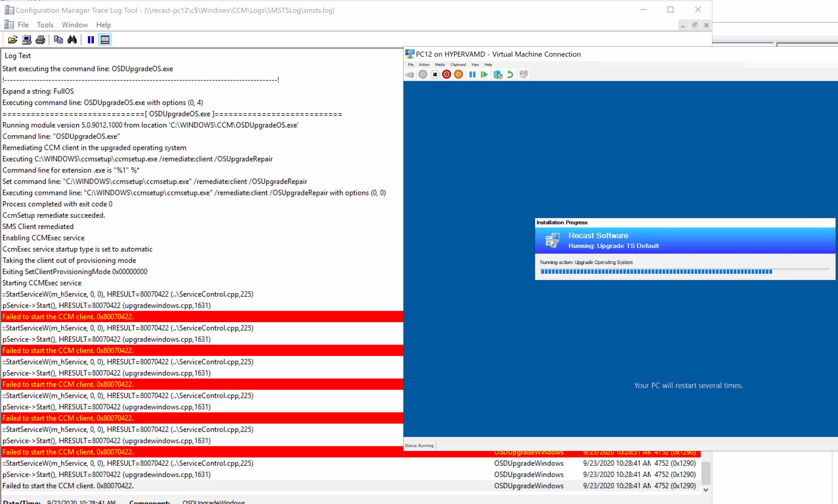Send Ctrl+Alt+Delete to the virtual machine
This screenshot has height=504, width=838.
point(410,74)
